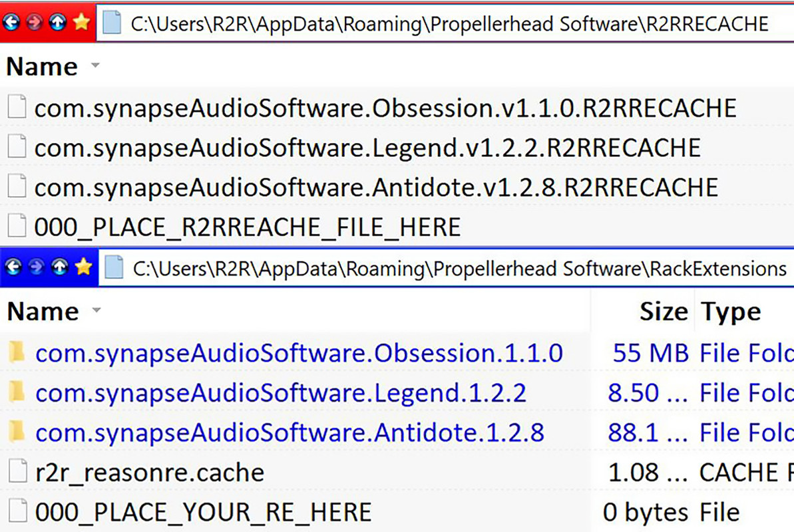
Task: Click Up arrow in RackExtensions window
Action: [60, 267]
